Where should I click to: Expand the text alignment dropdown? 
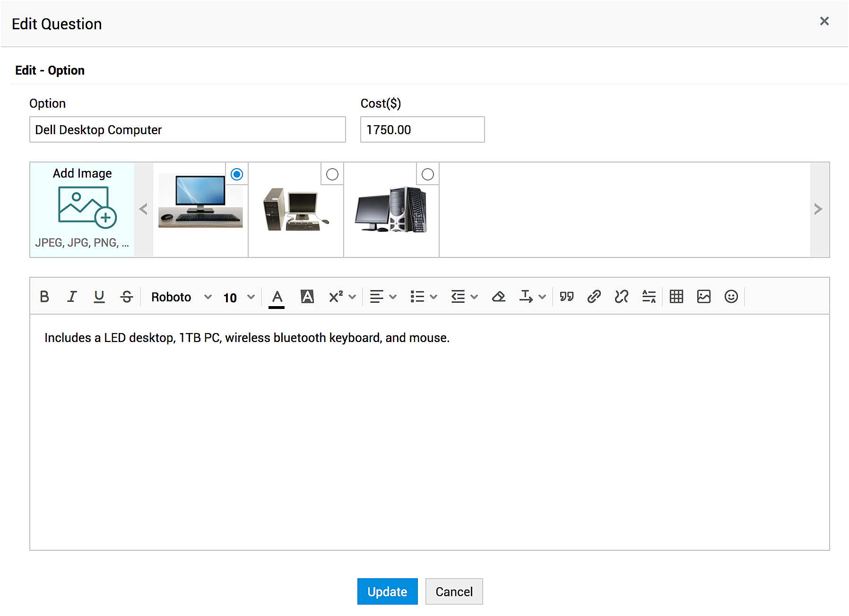383,297
